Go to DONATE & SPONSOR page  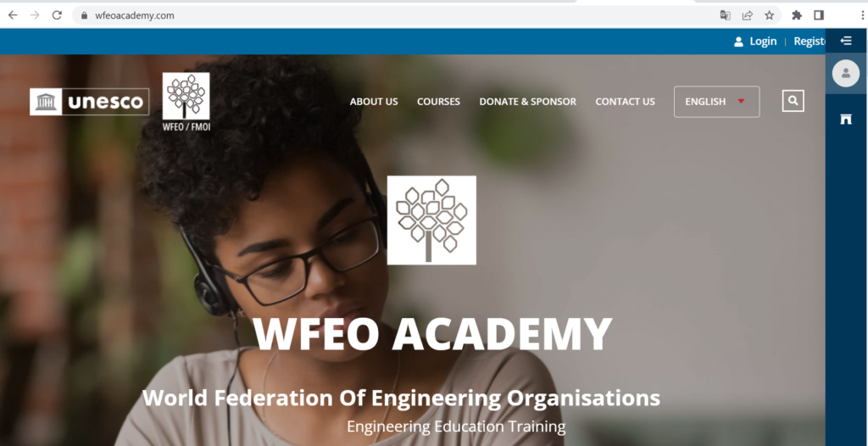coord(527,102)
